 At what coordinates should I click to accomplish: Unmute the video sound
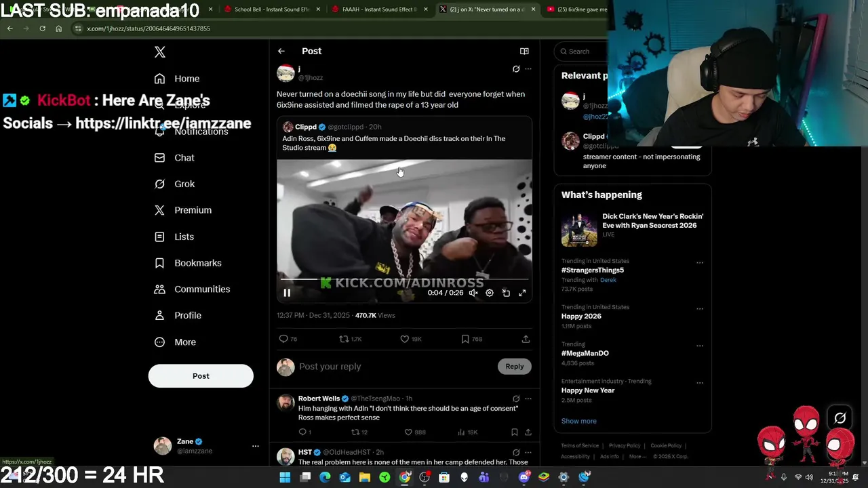(473, 293)
